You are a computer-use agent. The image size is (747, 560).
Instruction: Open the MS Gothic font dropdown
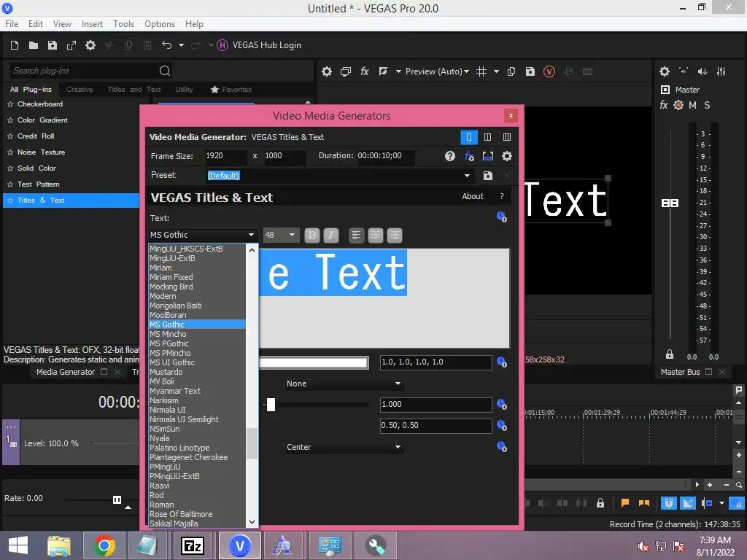click(203, 235)
